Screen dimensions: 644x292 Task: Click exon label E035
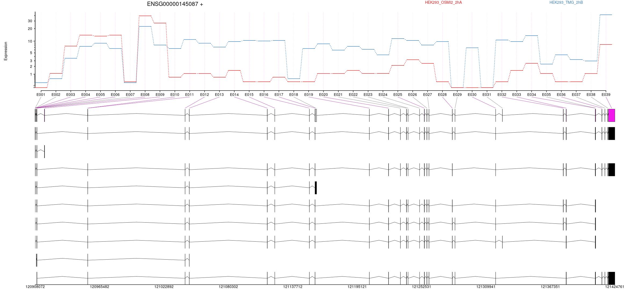pos(546,95)
